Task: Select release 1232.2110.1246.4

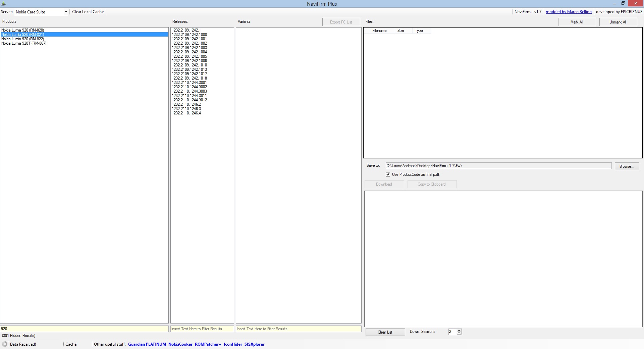Action: (x=202, y=113)
